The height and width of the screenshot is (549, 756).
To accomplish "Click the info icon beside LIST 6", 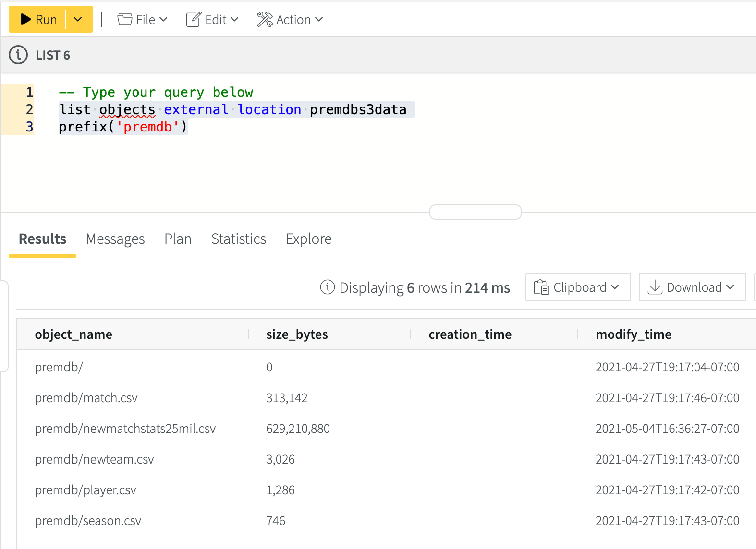I will tap(18, 55).
